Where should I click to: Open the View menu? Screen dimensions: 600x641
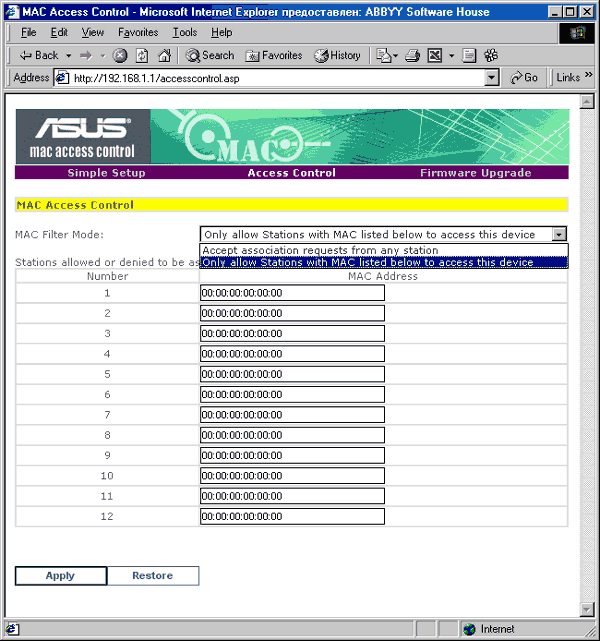(x=92, y=32)
